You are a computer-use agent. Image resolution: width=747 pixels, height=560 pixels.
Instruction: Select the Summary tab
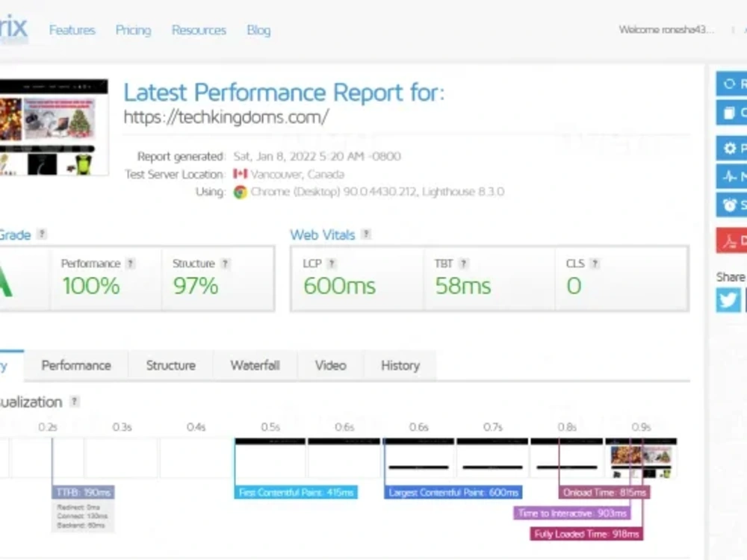(x=10, y=365)
